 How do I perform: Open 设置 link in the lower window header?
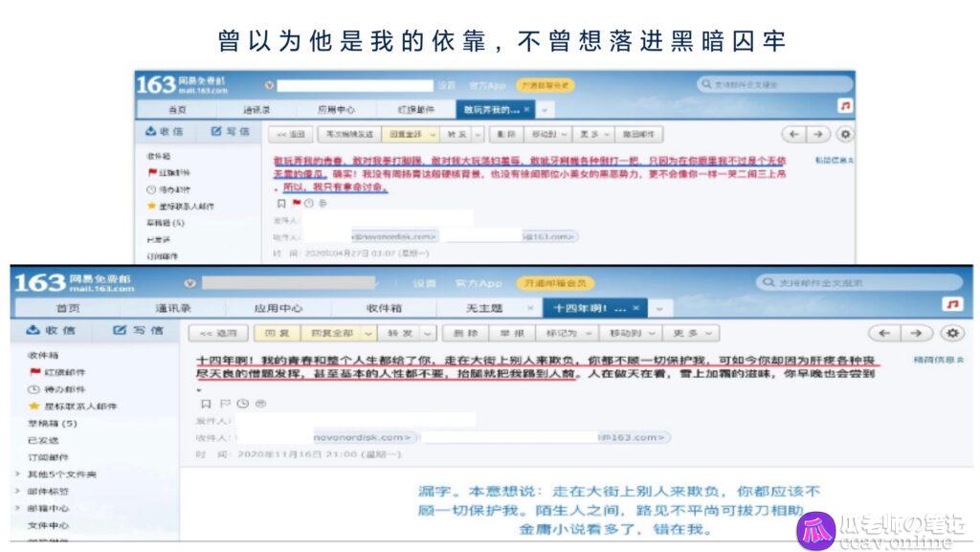pos(424,283)
